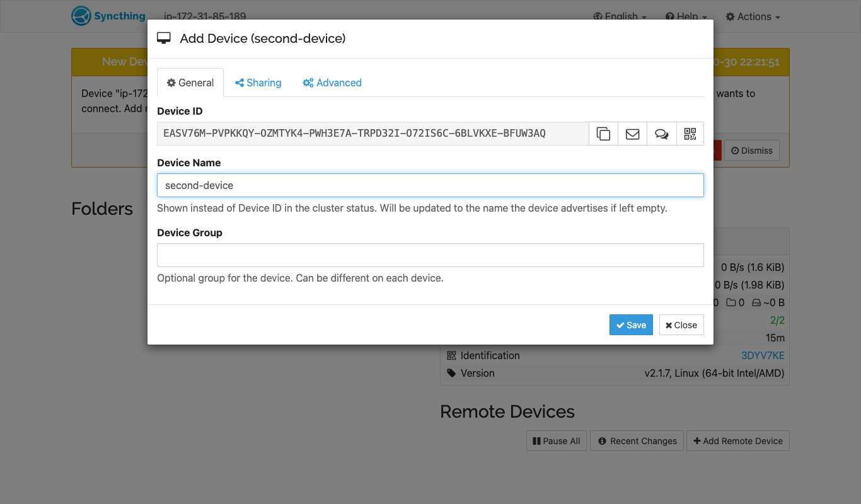Image resolution: width=861 pixels, height=504 pixels.
Task: Click the Remote Devices heading
Action: [507, 412]
